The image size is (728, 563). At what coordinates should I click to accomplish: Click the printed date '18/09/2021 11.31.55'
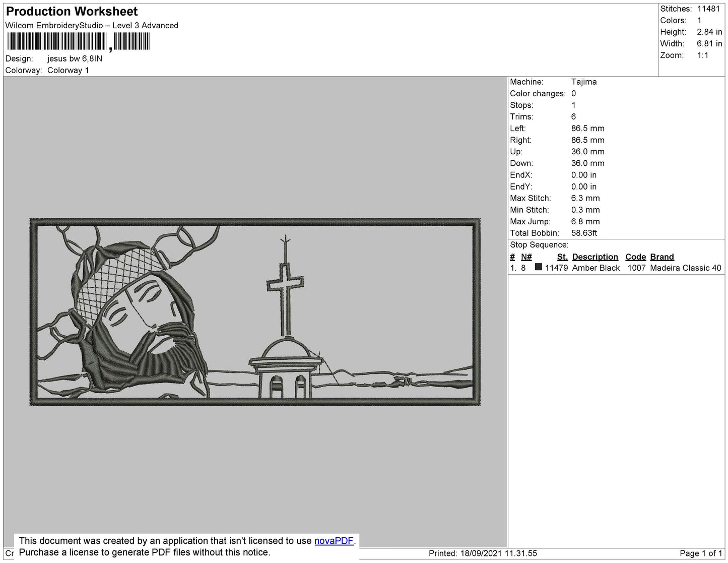click(x=498, y=553)
